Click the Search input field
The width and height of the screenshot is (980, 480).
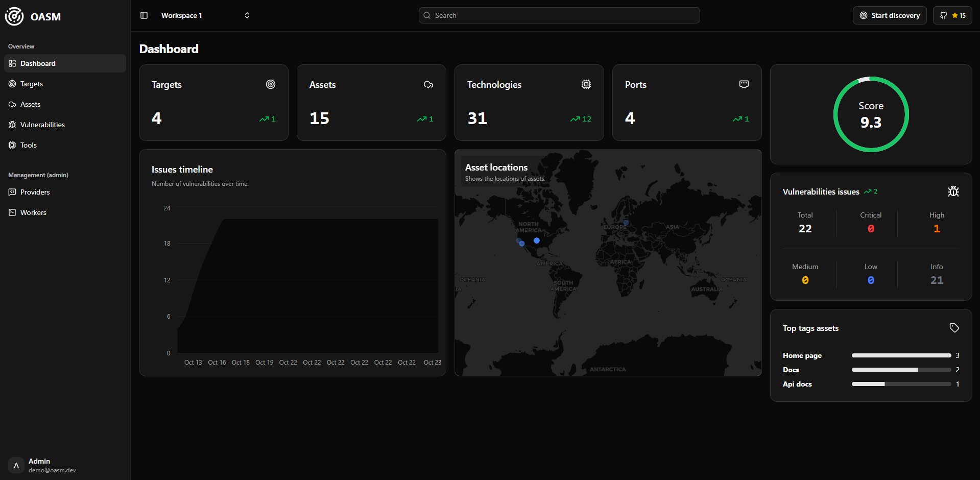tap(559, 15)
